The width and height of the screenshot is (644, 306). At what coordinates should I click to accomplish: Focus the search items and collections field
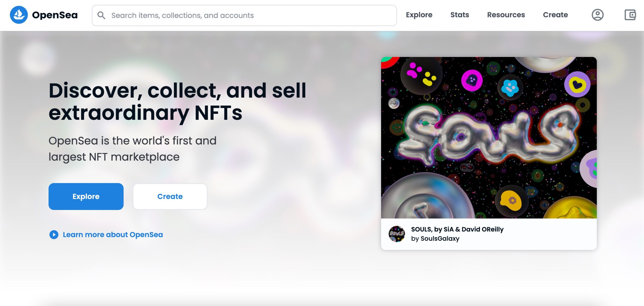coord(249,15)
